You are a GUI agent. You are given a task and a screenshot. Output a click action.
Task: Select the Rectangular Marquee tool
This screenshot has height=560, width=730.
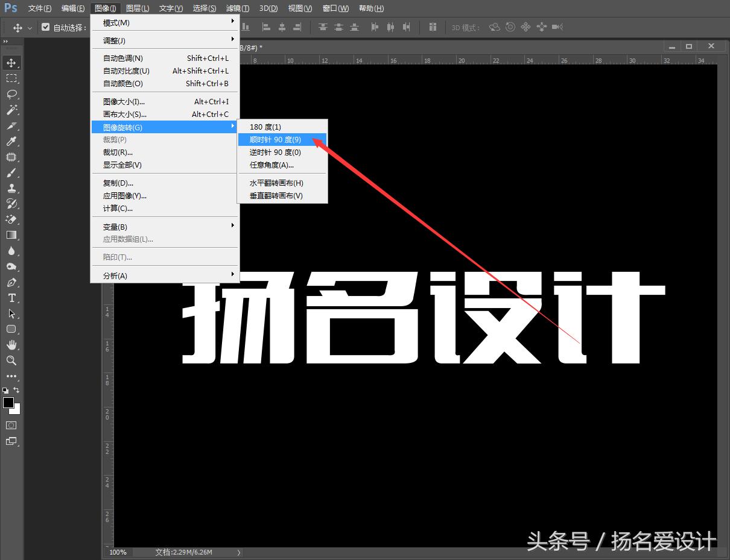12,78
